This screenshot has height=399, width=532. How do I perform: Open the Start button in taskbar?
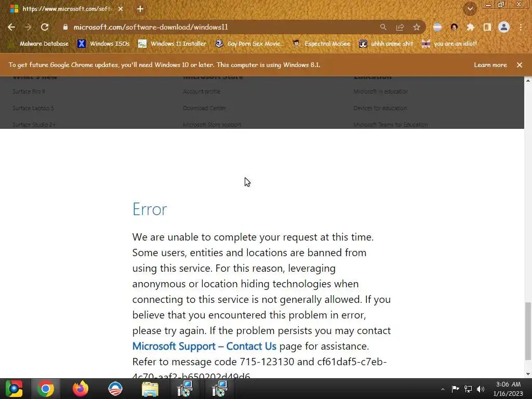(x=14, y=389)
